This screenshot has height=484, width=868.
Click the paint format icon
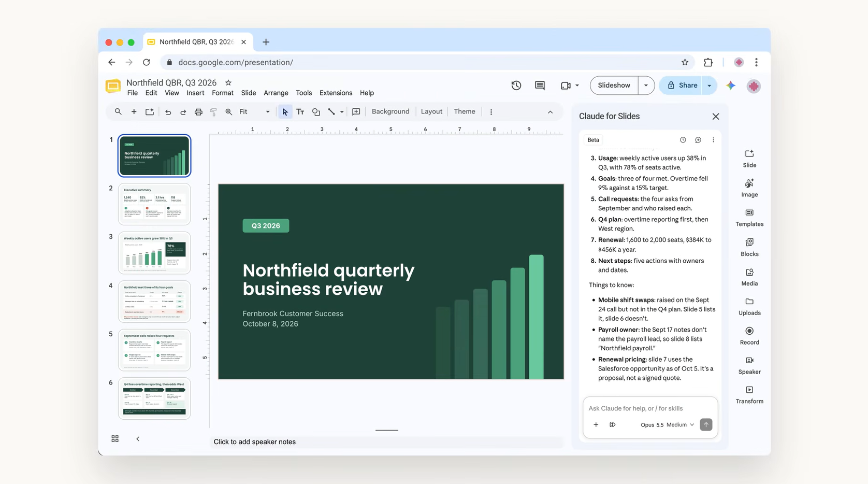(213, 112)
